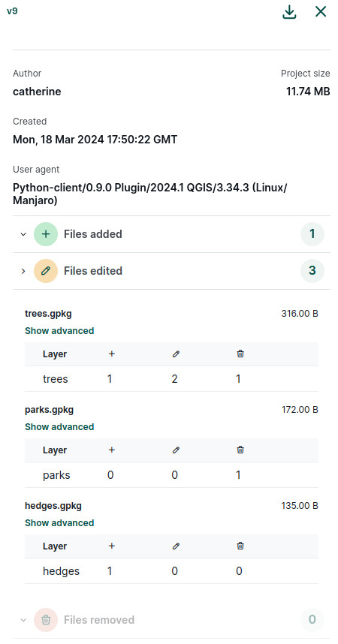
Task: Click the trash column icon in hedges table
Action: tap(240, 546)
